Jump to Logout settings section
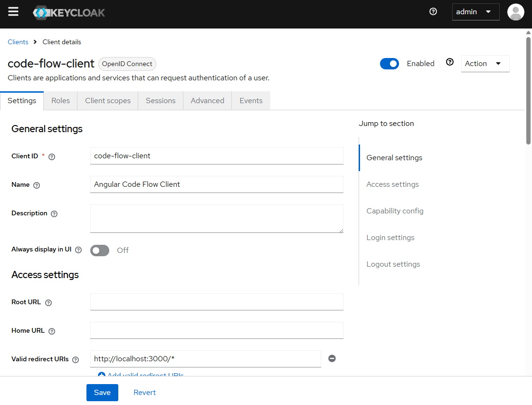Screen dimensions: 532x405 tap(393, 264)
